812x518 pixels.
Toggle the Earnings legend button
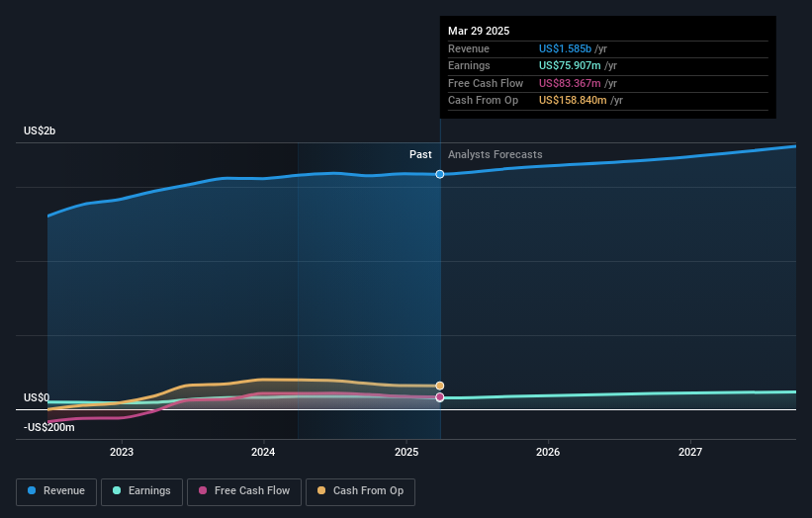(x=141, y=491)
